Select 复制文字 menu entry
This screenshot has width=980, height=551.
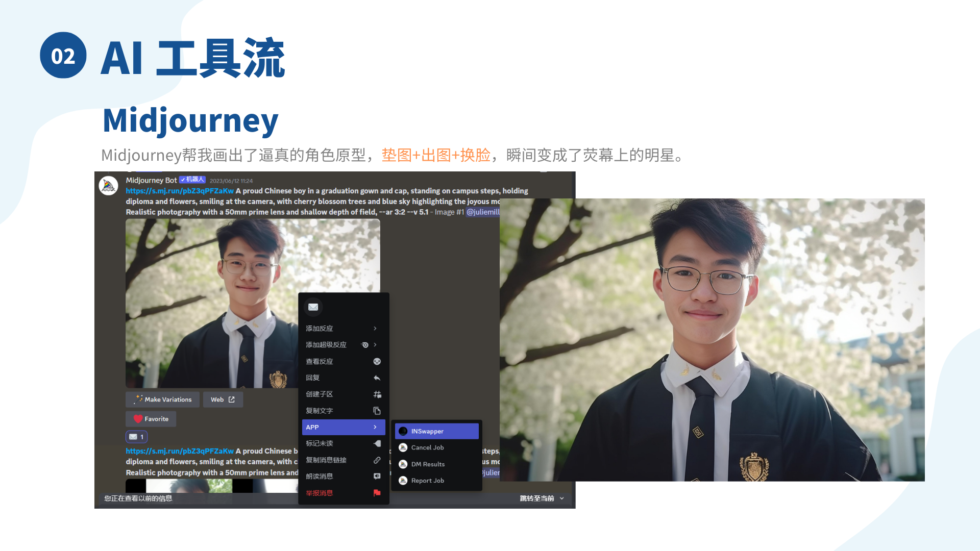344,411
